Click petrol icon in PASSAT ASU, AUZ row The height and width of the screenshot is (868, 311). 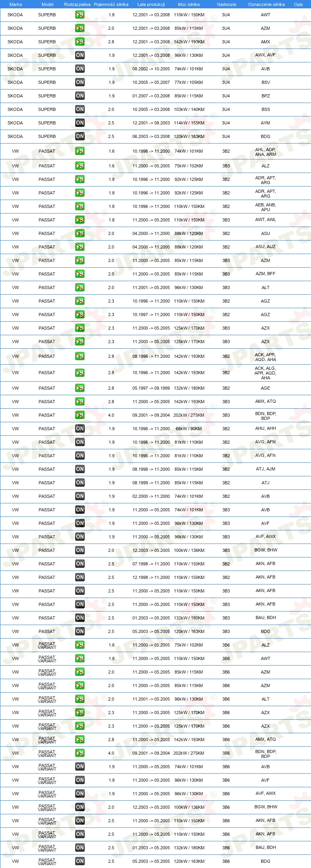pyautogui.click(x=80, y=247)
